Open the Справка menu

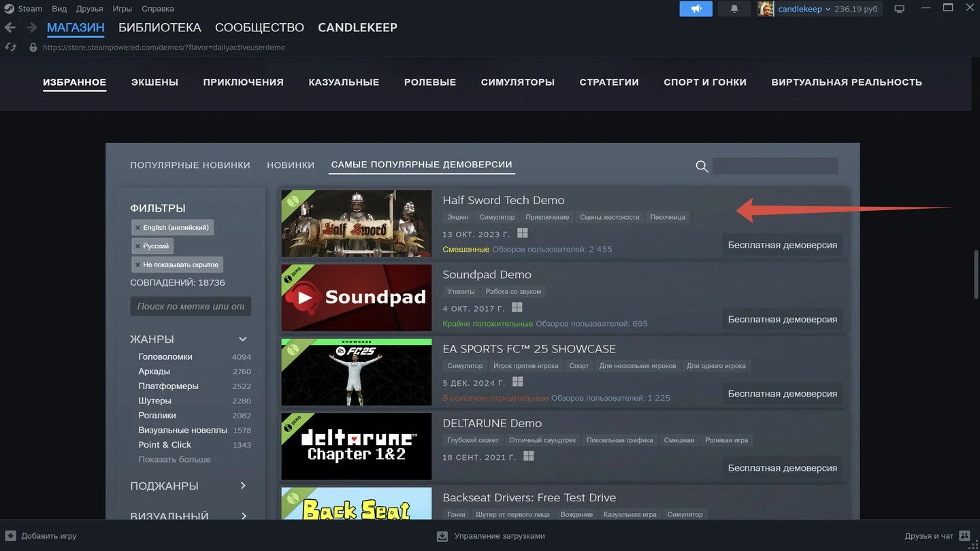click(x=158, y=9)
